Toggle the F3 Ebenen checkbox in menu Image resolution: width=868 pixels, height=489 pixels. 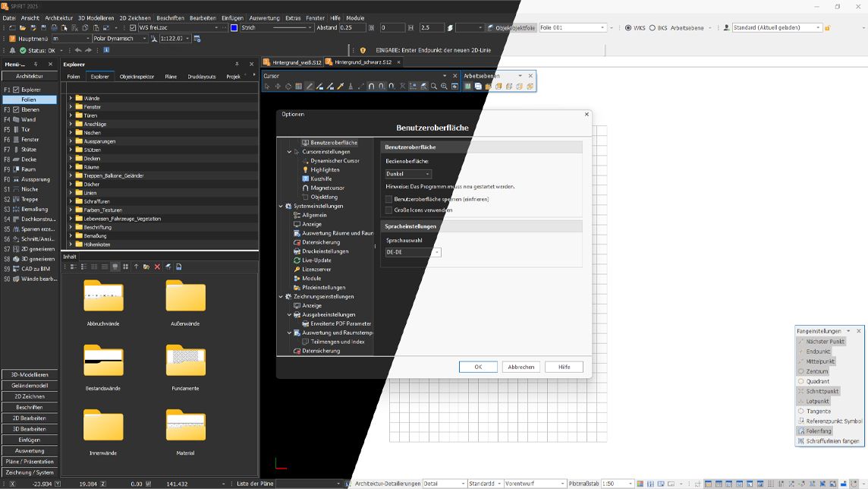coord(16,109)
